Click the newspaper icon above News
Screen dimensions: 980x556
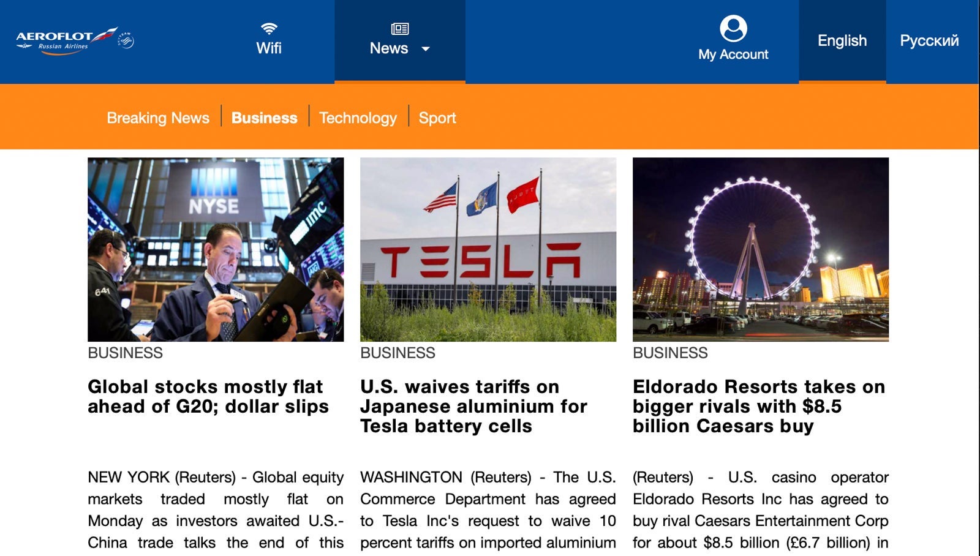tap(400, 29)
